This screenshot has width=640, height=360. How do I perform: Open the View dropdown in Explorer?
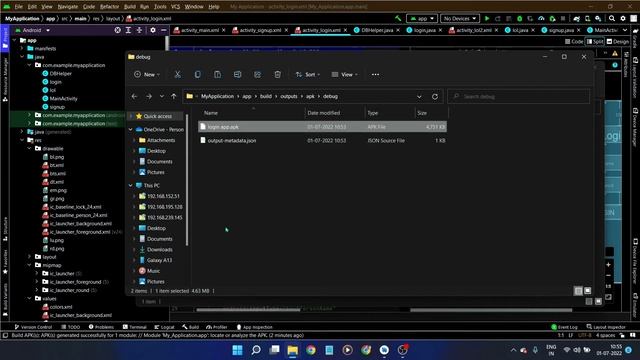(344, 74)
